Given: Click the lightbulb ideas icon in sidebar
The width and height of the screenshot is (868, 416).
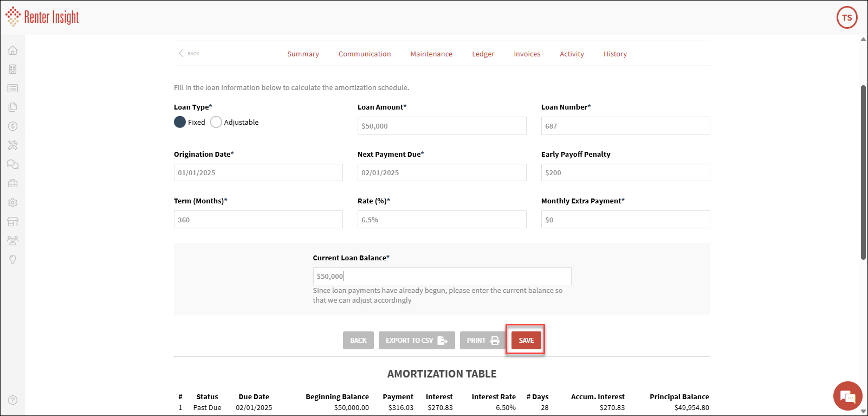Looking at the screenshot, I should point(12,259).
